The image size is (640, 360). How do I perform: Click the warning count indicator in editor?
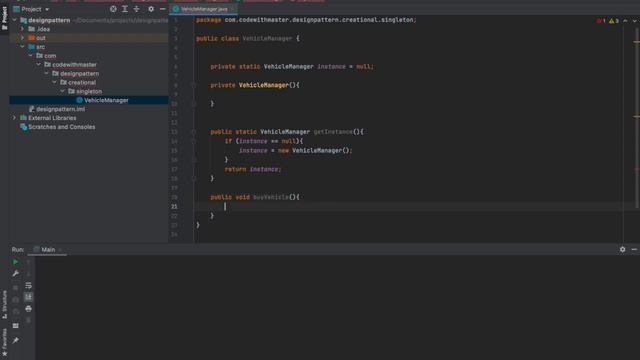click(614, 21)
